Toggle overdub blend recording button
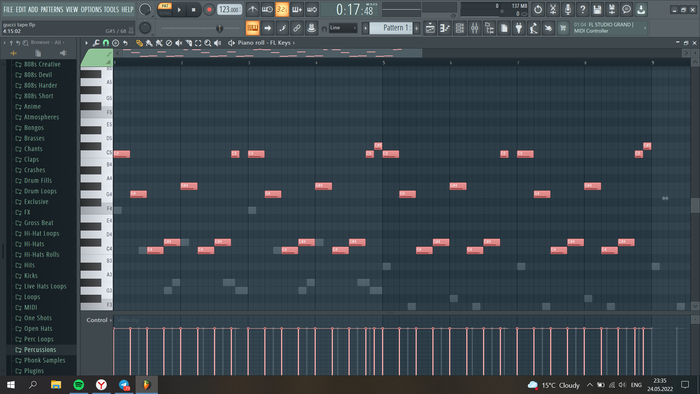This screenshot has width=700, height=394. coord(296,9)
